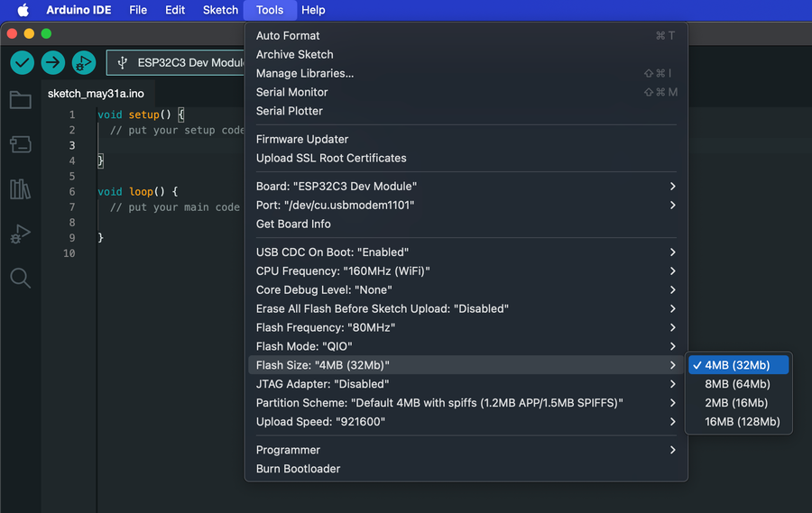Open Library Manager books icon
The height and width of the screenshot is (513, 812).
point(20,188)
